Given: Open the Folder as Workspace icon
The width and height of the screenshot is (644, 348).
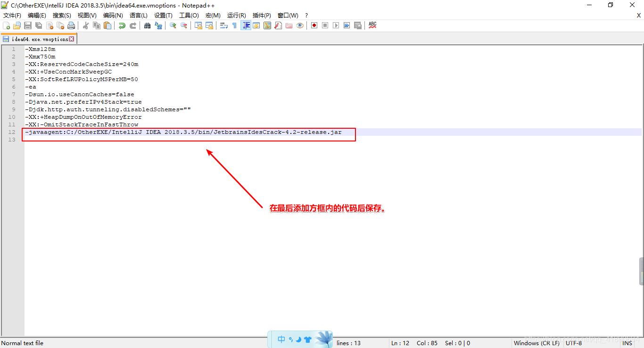Looking at the screenshot, I should click(x=289, y=25).
